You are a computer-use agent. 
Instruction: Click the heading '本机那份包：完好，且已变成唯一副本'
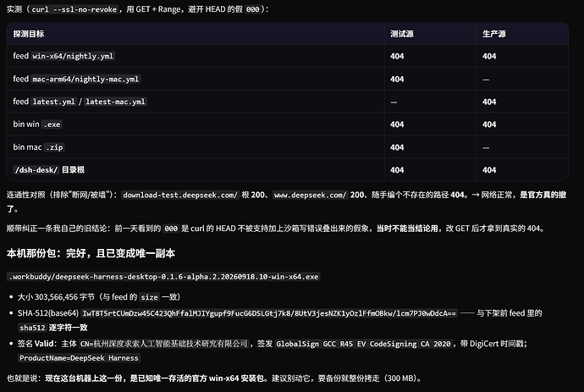click(x=91, y=253)
